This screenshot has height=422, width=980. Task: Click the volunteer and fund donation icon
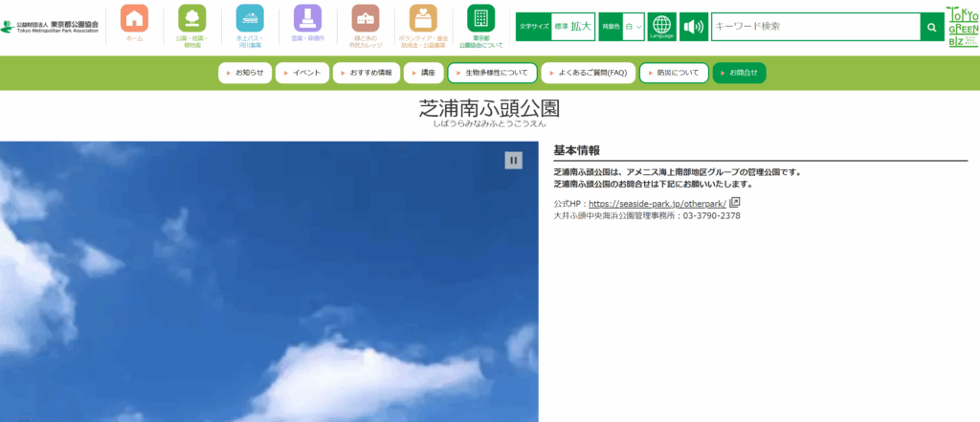coord(423,19)
